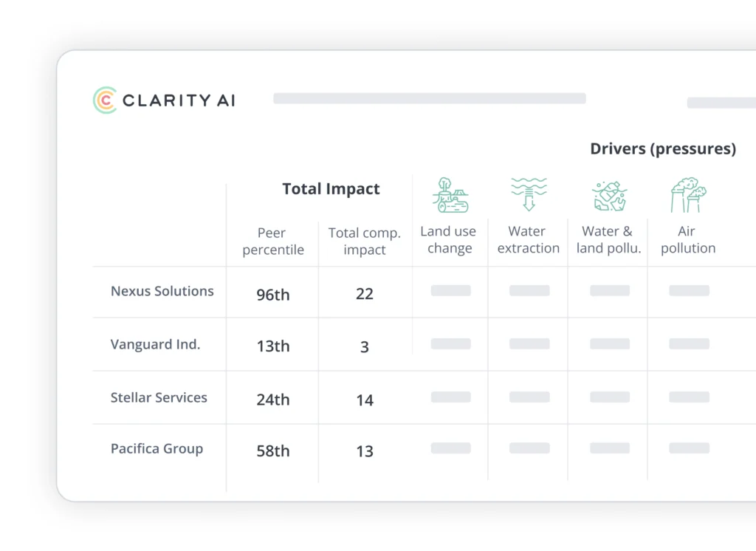Viewport: 756px width, 551px height.
Task: Click Stellar Services total impact value 14
Action: tap(365, 400)
